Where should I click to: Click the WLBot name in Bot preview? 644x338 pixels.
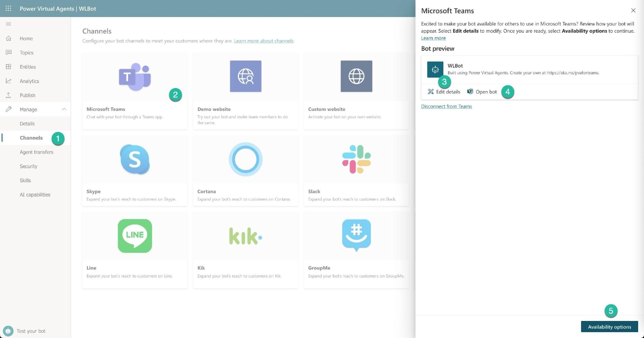[455, 66]
